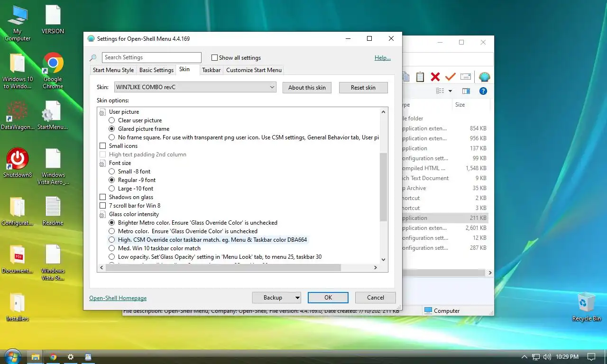Screen dimensions: 607x364
Task: Click the File Explorer taskbar button
Action: (x=35, y=357)
